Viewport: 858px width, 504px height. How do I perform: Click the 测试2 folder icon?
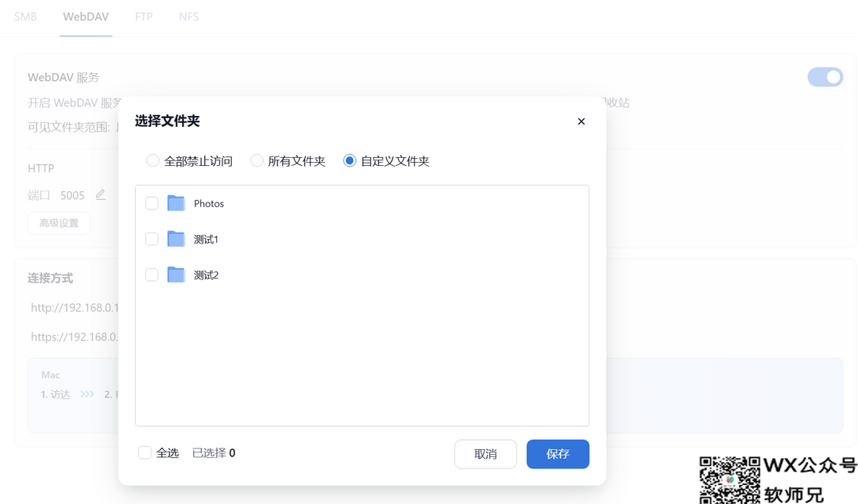pyautogui.click(x=176, y=275)
